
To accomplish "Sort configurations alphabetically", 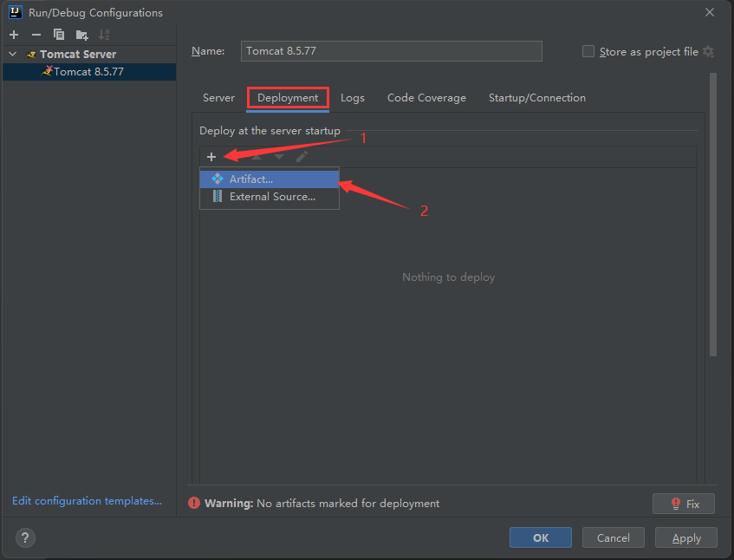I will 104,35.
